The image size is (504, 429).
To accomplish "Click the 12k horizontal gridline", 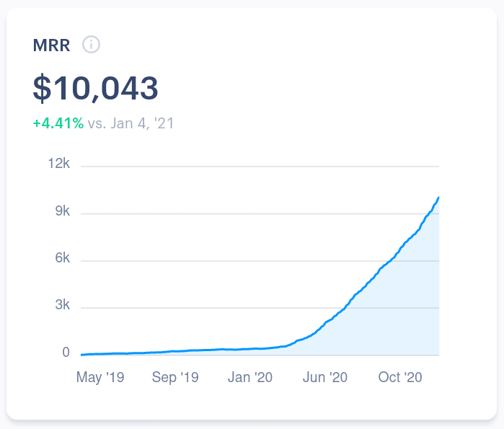I will [x=260, y=167].
